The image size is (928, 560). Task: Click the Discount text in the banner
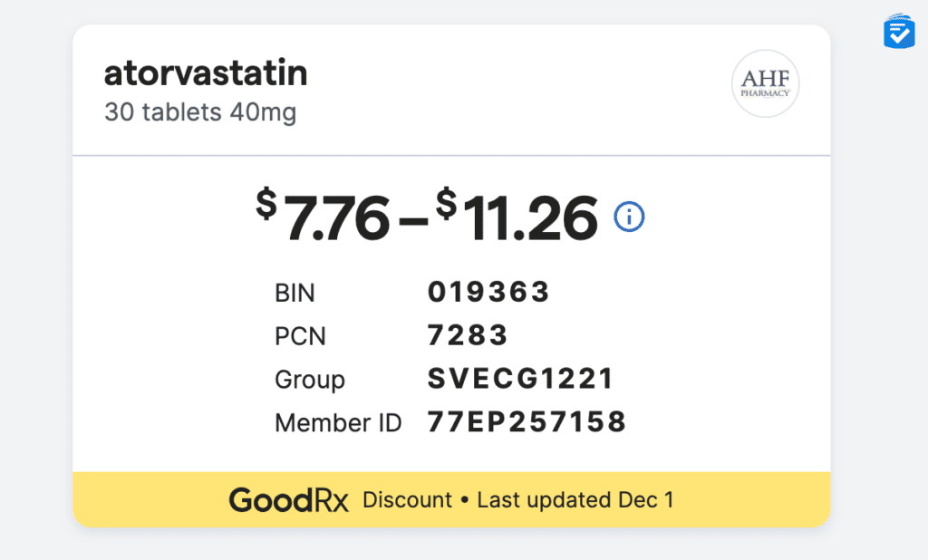coord(407,500)
